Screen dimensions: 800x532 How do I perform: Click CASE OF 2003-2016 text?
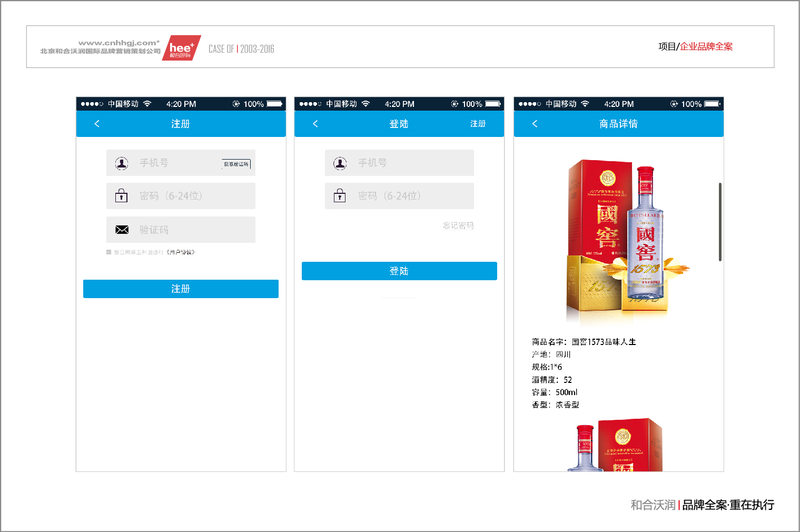(x=241, y=49)
